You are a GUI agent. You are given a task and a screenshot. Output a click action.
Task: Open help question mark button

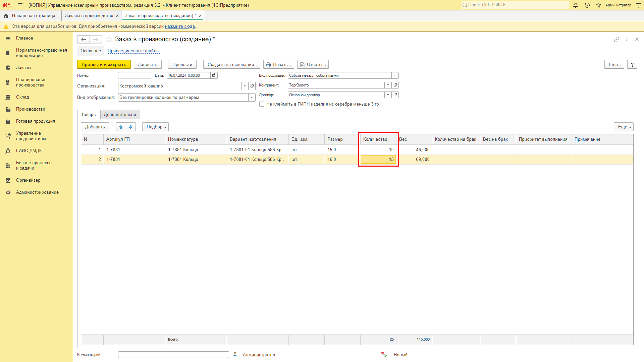(x=632, y=64)
